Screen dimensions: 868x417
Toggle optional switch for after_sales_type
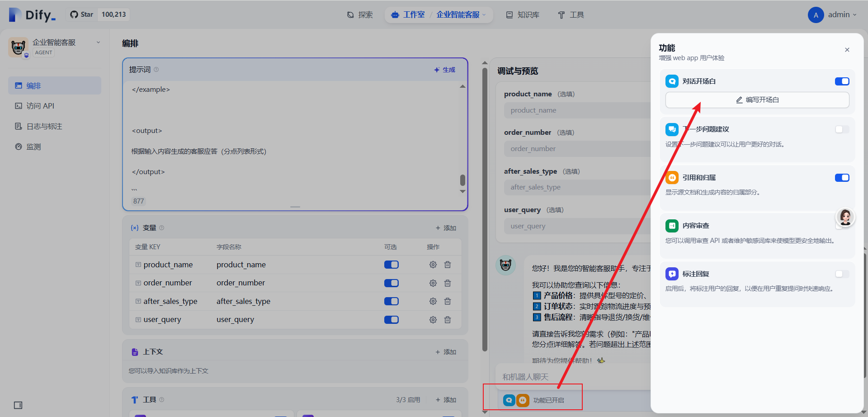pyautogui.click(x=391, y=301)
